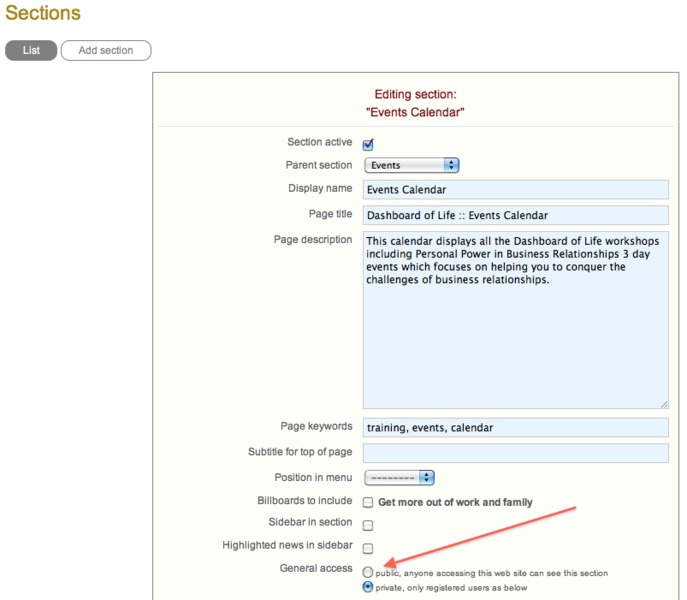
Task: Enable the Billboards to include checkbox
Action: point(368,502)
